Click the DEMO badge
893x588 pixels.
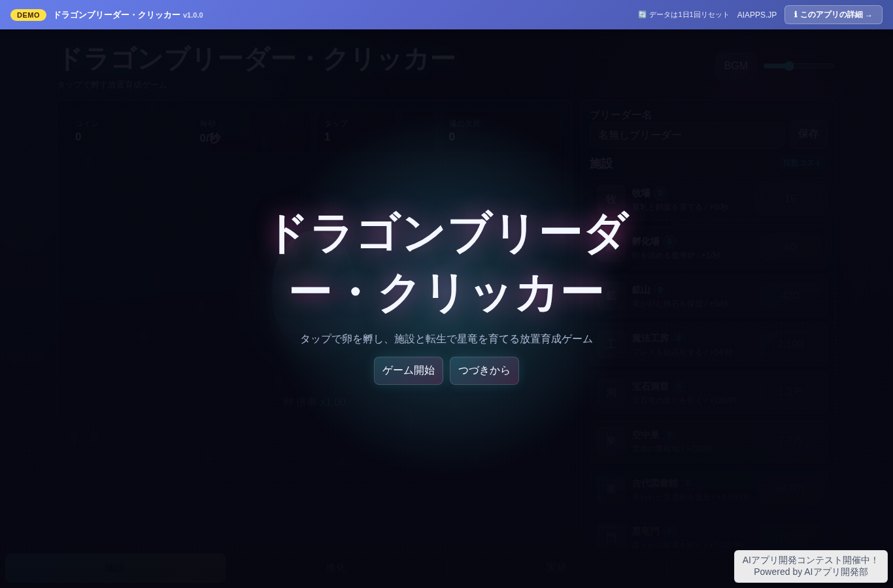click(x=28, y=15)
